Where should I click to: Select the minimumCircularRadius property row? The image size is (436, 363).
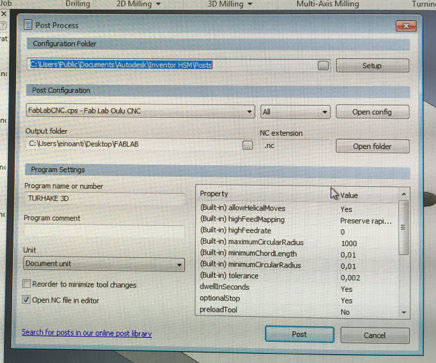(x=298, y=266)
